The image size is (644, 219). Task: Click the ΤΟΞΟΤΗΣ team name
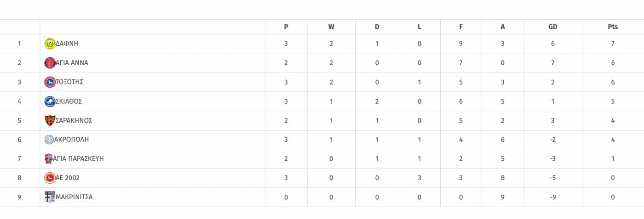[x=69, y=82]
